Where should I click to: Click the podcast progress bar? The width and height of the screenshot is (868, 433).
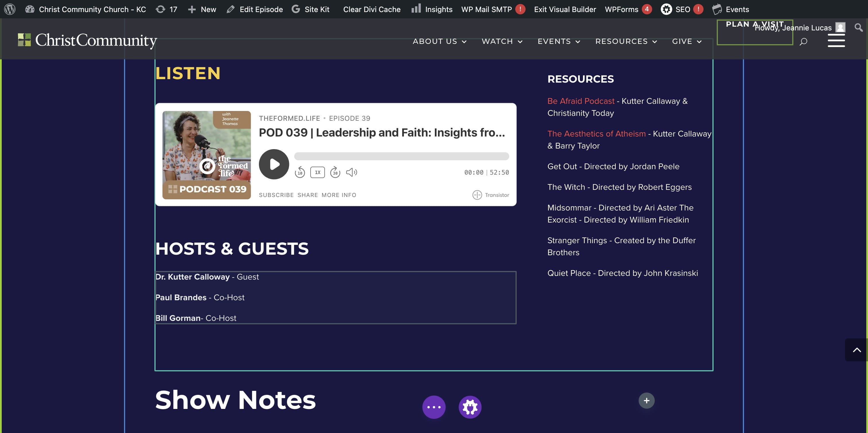coord(401,156)
